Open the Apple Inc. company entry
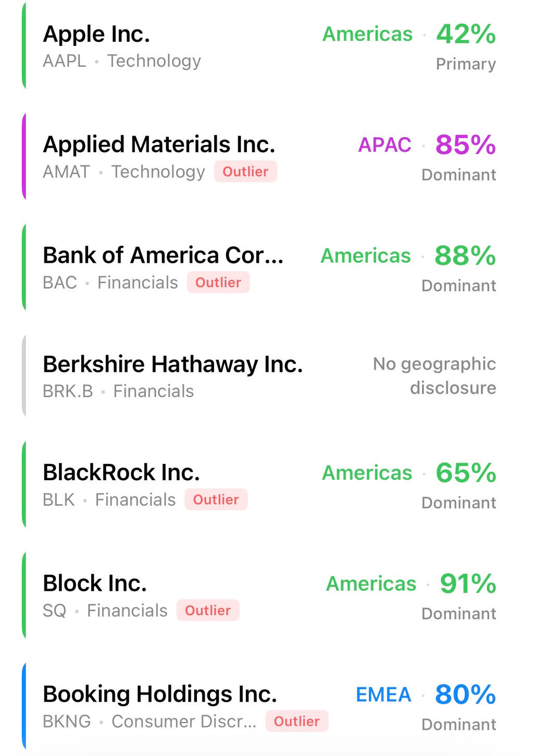The image size is (535, 756). (x=96, y=34)
